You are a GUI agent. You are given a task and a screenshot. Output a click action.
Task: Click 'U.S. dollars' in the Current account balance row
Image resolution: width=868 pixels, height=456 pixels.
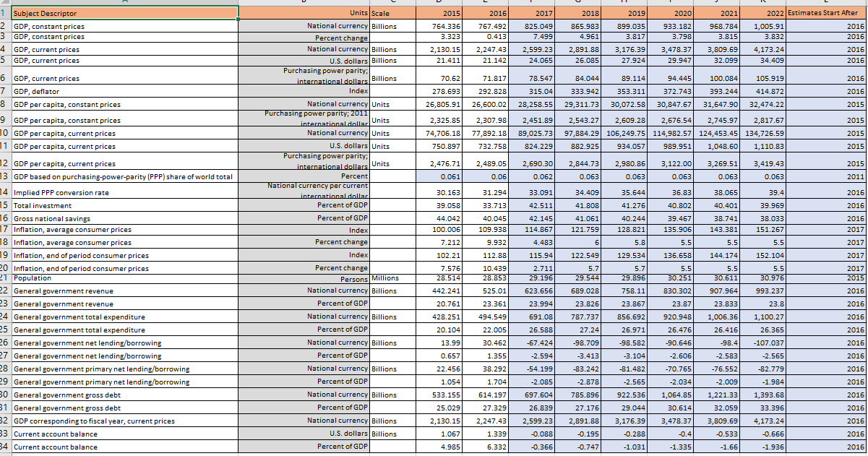coord(304,434)
